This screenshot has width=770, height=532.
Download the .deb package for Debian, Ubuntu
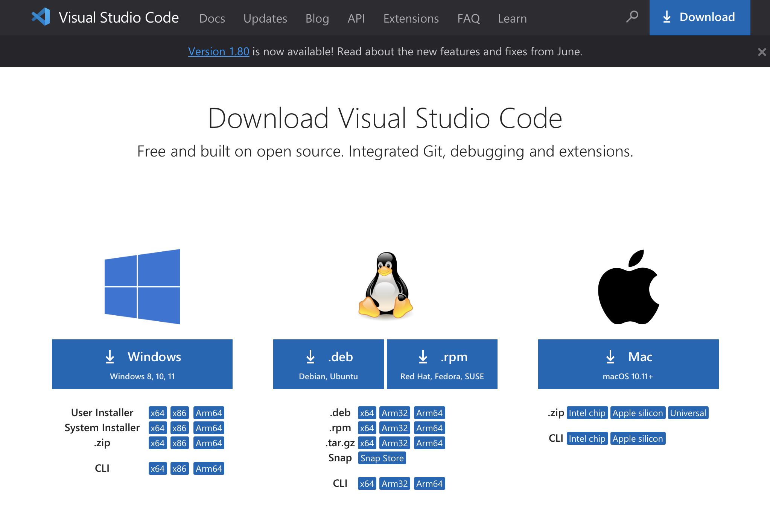329,364
